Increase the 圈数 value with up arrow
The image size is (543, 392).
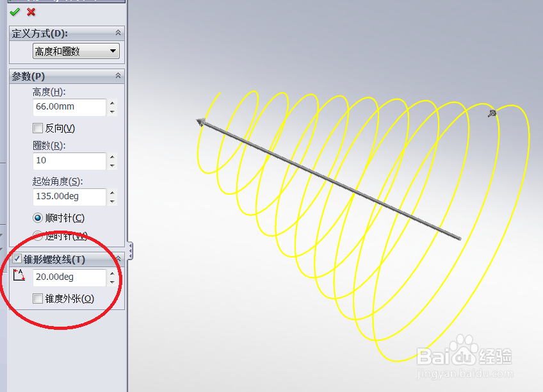click(x=112, y=157)
